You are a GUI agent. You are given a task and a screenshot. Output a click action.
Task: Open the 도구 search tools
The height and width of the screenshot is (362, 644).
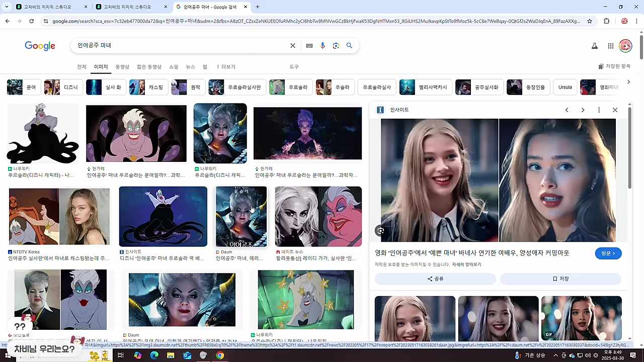coord(294,67)
